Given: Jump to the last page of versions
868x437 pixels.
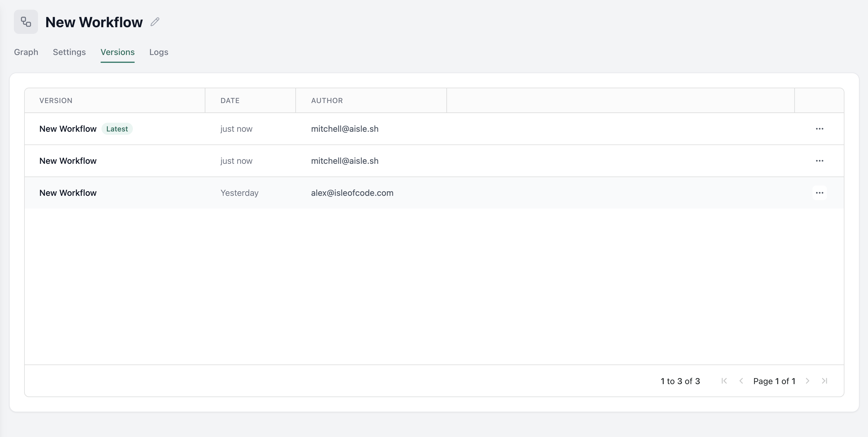Looking at the screenshot, I should click(825, 381).
